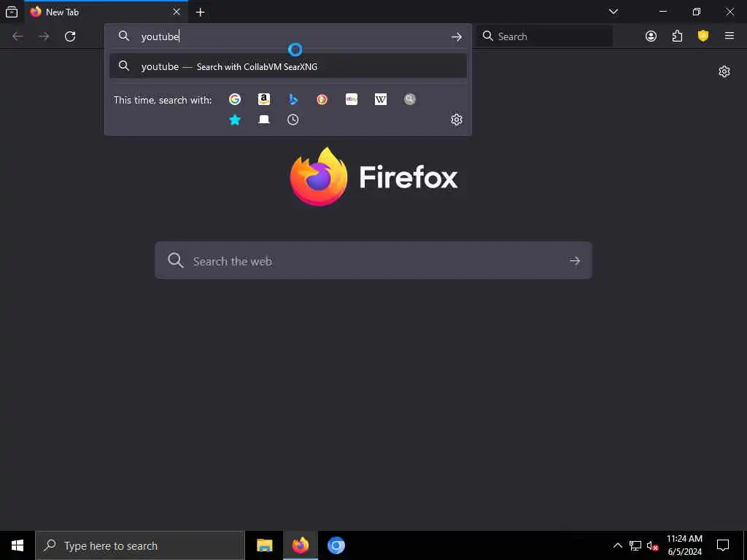This screenshot has width=747, height=560.
Task: Submit arrow in Search the web box
Action: click(x=575, y=260)
